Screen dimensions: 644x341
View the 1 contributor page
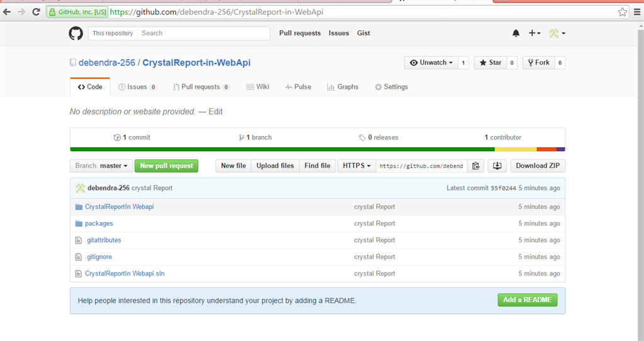tap(502, 138)
